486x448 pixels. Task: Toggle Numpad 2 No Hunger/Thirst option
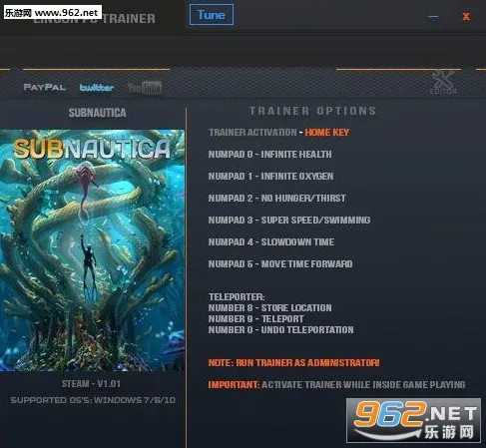click(277, 199)
